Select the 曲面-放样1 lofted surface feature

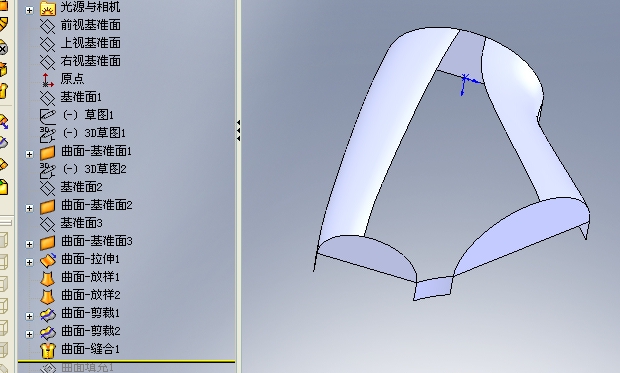91,277
